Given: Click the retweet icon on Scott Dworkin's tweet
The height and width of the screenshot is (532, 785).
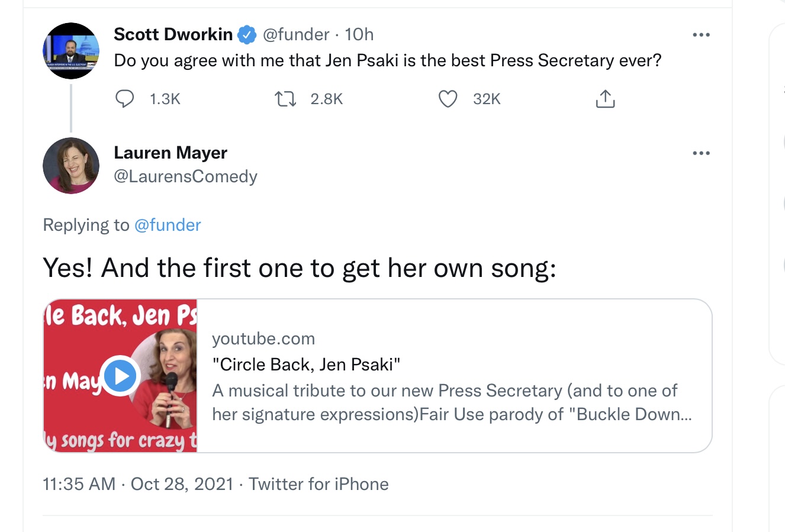Looking at the screenshot, I should [286, 99].
